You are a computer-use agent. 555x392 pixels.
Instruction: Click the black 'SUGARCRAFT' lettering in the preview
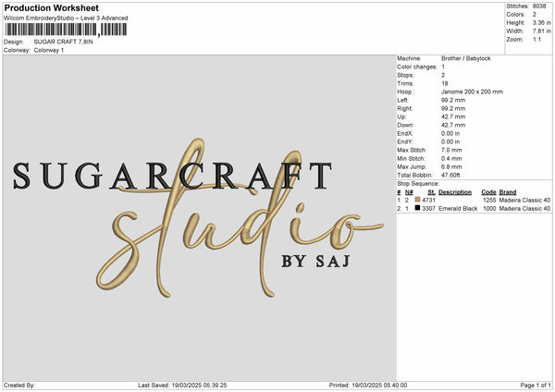pos(173,176)
